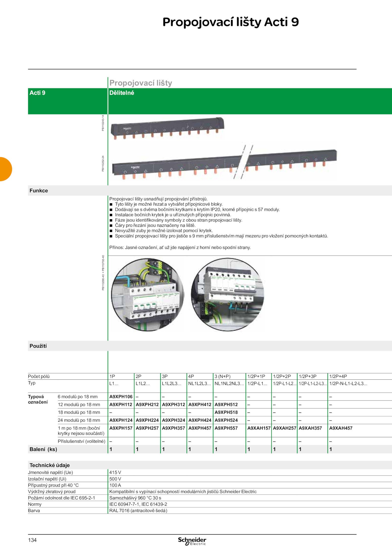Click the reference code A9XAH157
Viewport: 392px width, 555px height.
[259, 428]
